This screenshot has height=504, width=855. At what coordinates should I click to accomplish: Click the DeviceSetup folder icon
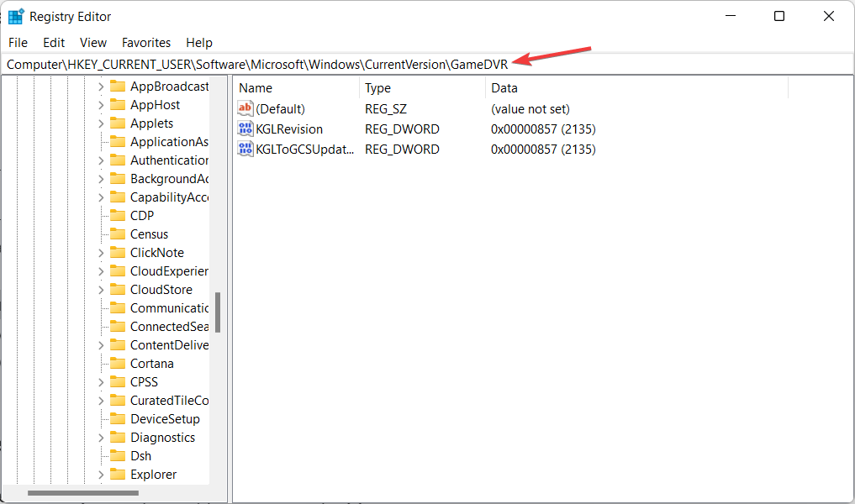coord(117,419)
